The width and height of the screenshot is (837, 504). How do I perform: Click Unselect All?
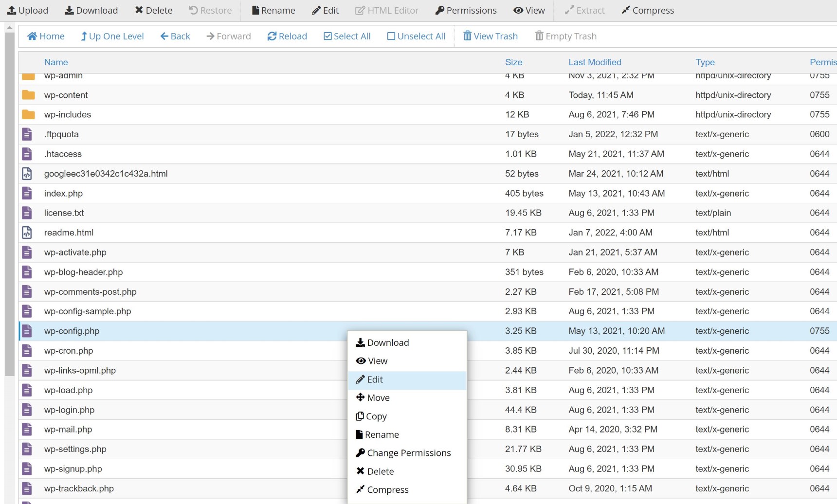pyautogui.click(x=416, y=36)
